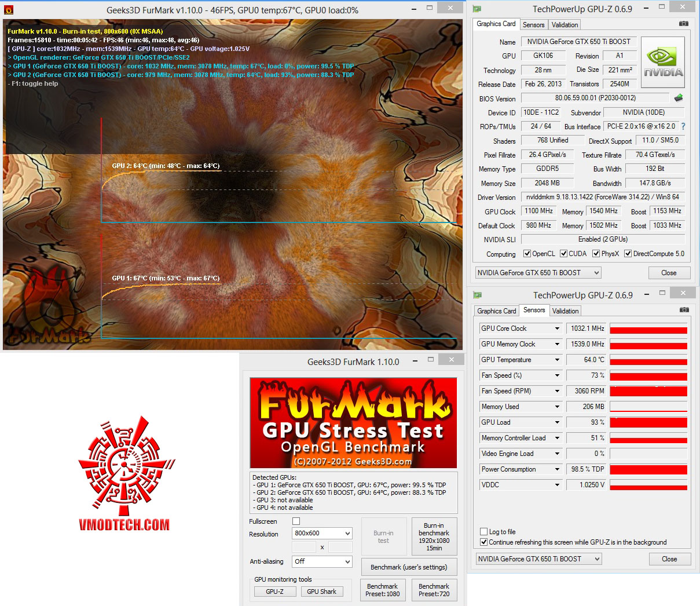Take a screenshot with the camera icon in the GPU-Z Sensors window
This screenshot has width=700, height=606.
(x=684, y=310)
